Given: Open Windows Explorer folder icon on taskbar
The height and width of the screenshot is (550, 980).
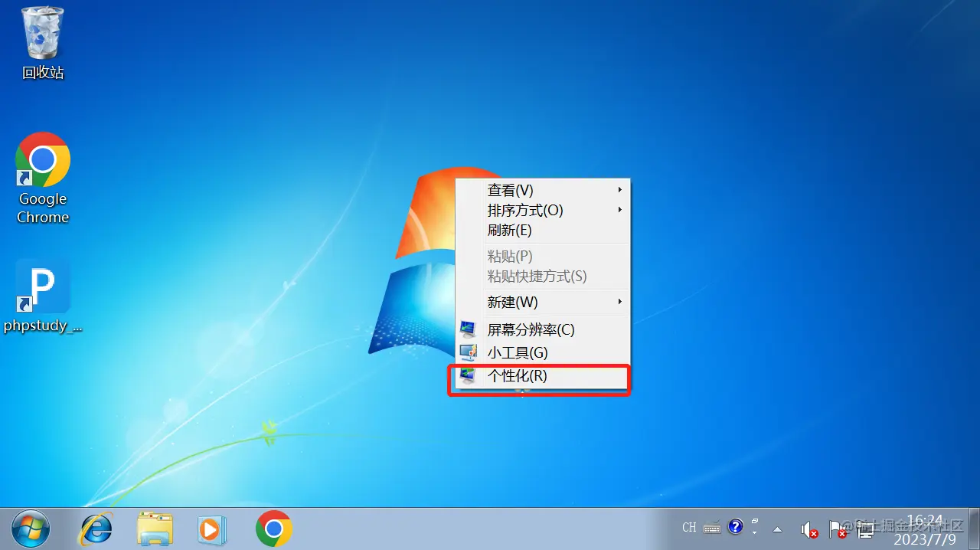Looking at the screenshot, I should pyautogui.click(x=155, y=529).
